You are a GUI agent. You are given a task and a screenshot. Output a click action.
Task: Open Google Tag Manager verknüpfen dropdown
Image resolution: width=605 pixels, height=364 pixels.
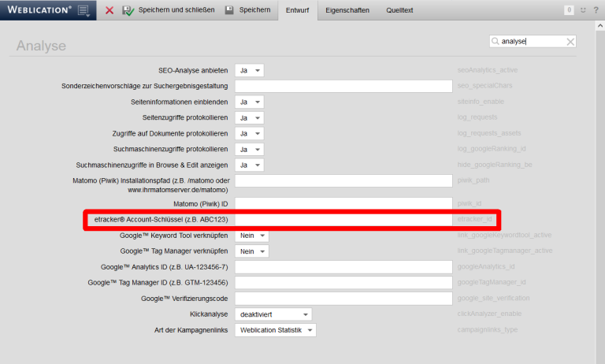pyautogui.click(x=251, y=251)
